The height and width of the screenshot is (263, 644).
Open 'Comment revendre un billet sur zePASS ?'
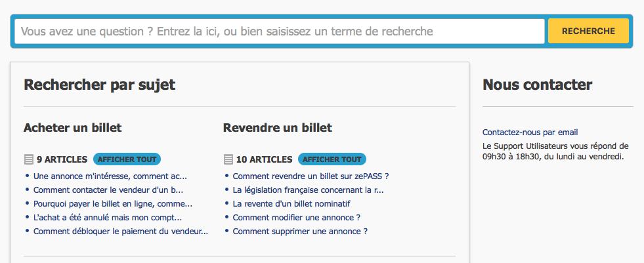pyautogui.click(x=311, y=176)
